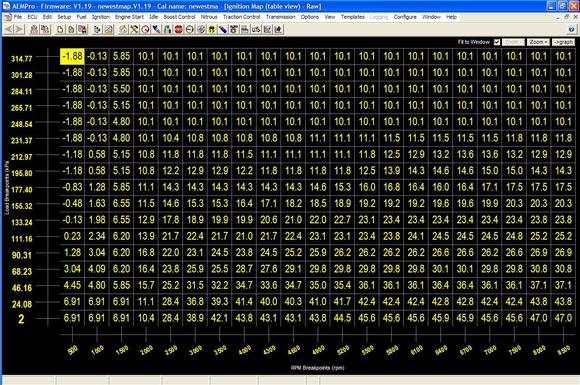
Task: Select the 2.34 ignition cell
Action: 97,236
